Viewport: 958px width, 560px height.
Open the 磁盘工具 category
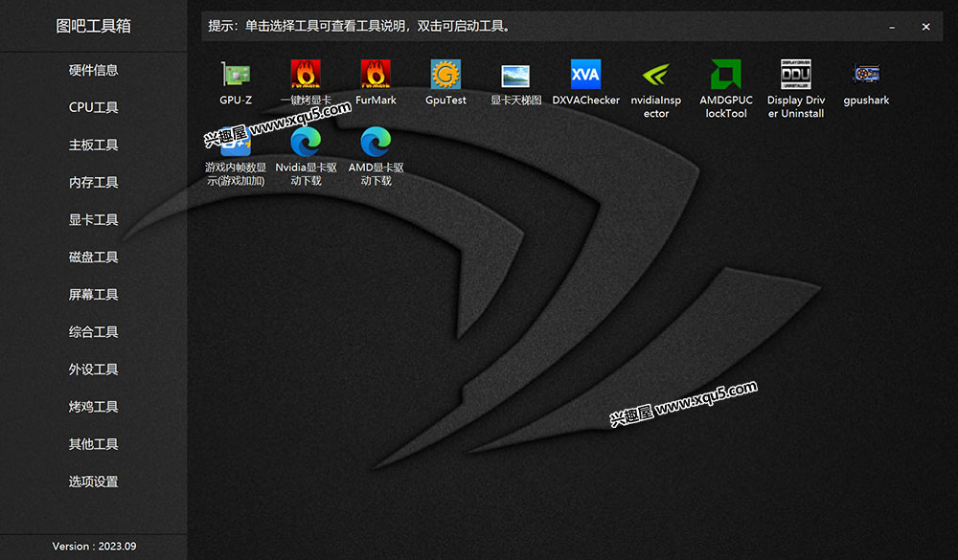(x=94, y=258)
